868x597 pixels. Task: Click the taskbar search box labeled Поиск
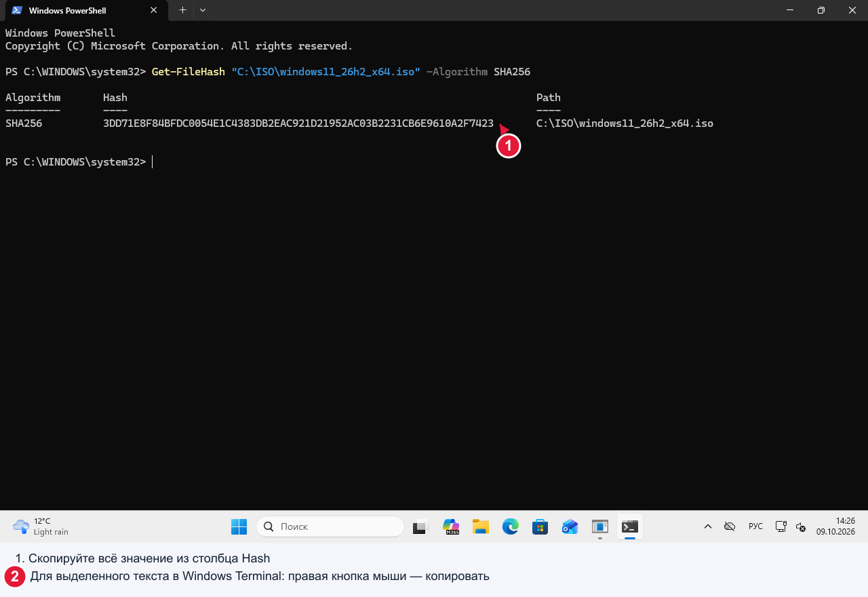coord(330,526)
